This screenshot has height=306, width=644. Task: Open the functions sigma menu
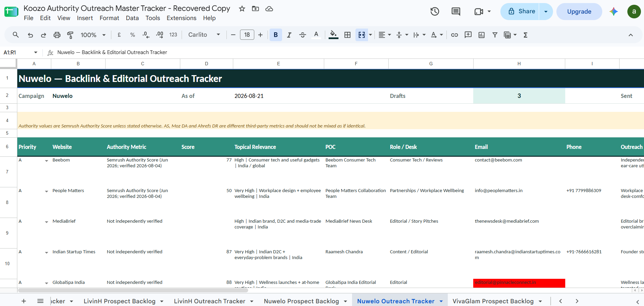tap(526, 35)
